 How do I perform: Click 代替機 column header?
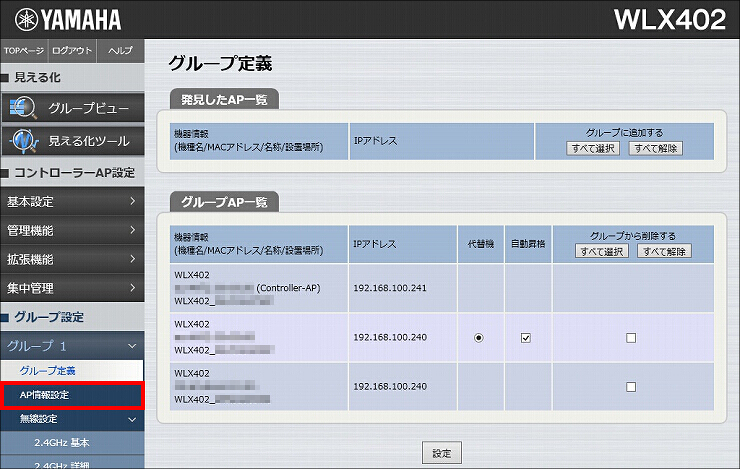tap(480, 244)
